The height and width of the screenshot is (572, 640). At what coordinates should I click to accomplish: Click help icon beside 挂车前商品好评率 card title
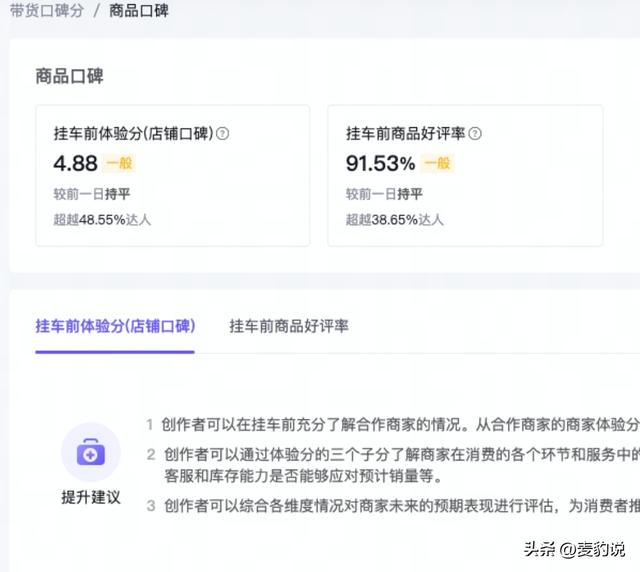click(475, 133)
